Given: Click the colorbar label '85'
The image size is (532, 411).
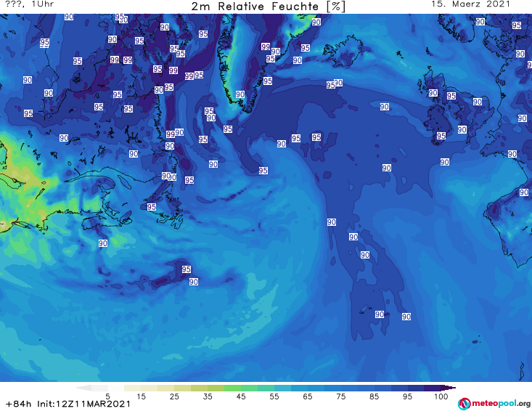Looking at the screenshot, I should (375, 396).
